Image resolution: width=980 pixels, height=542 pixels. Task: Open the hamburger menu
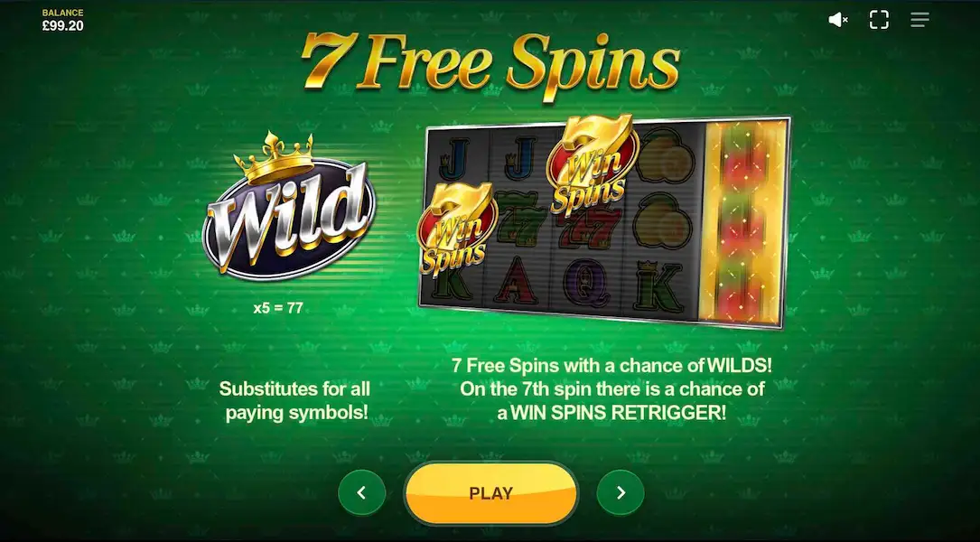(x=919, y=20)
